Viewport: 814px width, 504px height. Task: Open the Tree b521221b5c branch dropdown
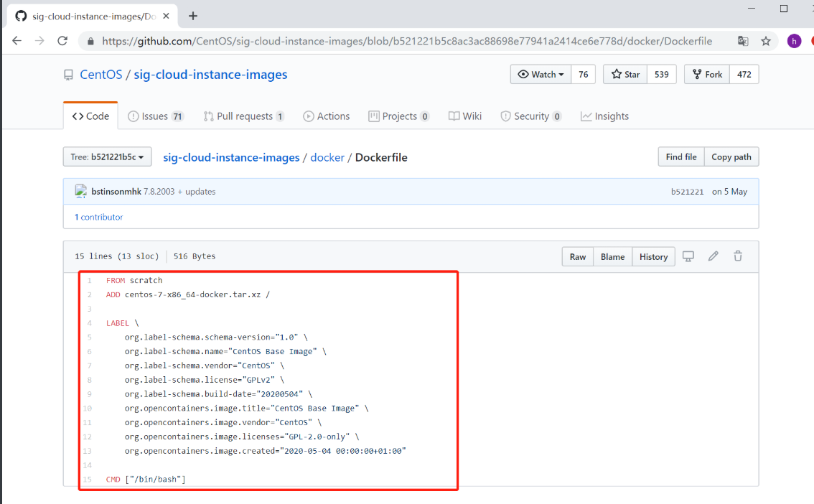click(x=107, y=157)
